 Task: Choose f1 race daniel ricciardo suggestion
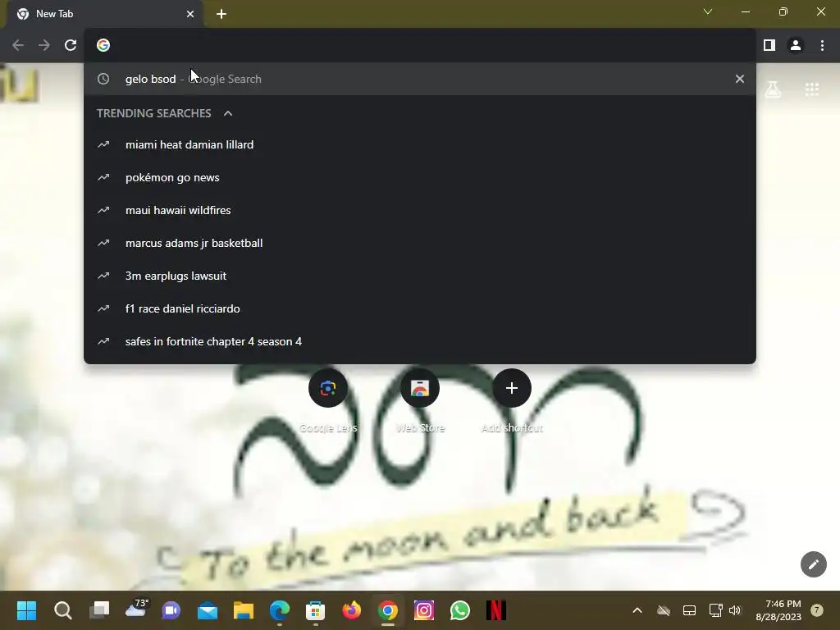click(420, 308)
